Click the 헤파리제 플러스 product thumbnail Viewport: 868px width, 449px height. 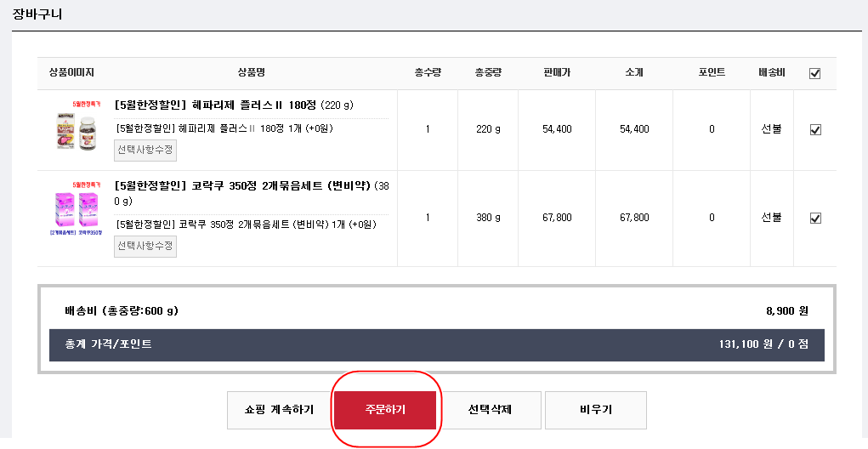coord(77,128)
